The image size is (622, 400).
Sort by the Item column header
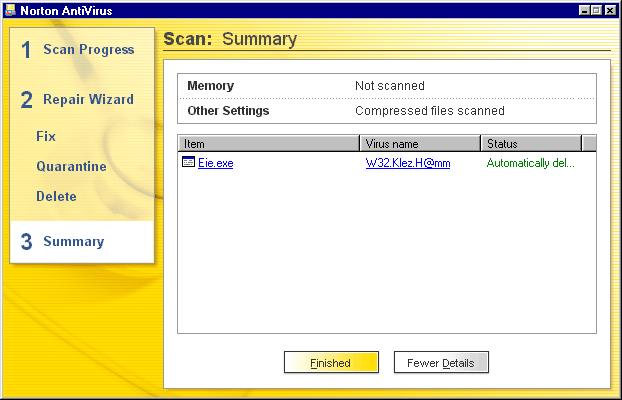[268, 144]
